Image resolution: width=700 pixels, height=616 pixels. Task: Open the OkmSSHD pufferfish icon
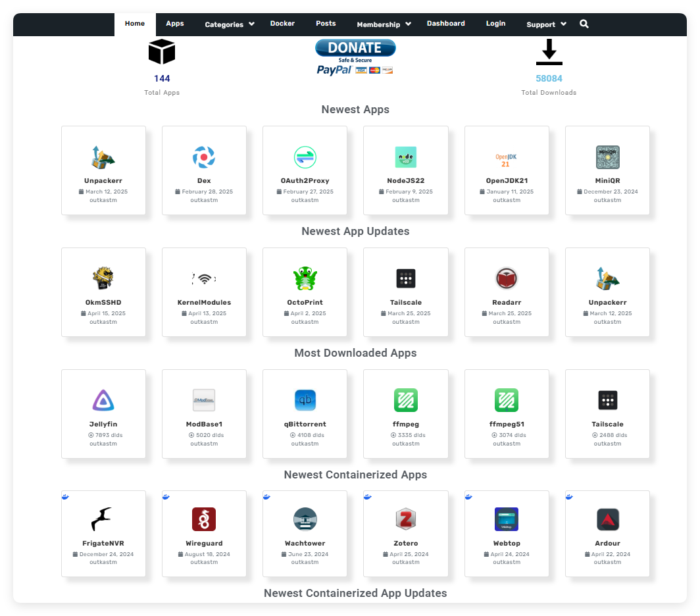103,278
